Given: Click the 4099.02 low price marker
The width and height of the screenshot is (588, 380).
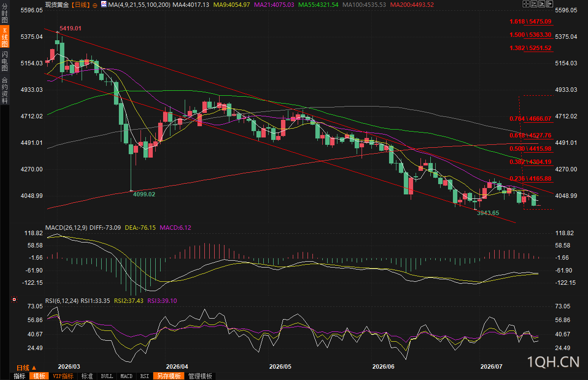Looking at the screenshot, I should tap(144, 194).
